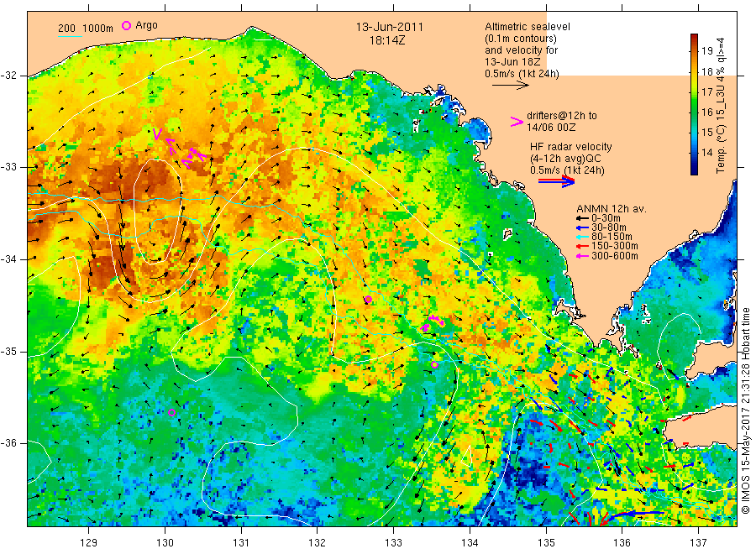Click the magenta drifter chevron legend symbol
756x554 pixels.
click(517, 122)
